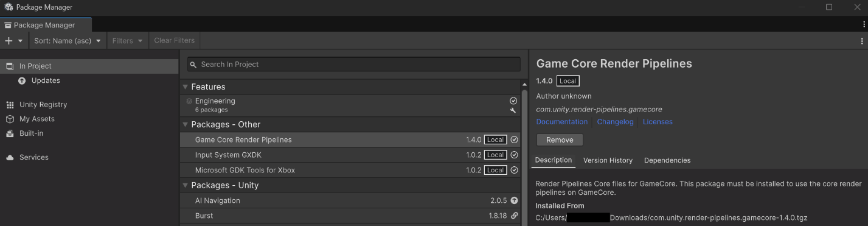Select Input System GXDK package

[350, 155]
